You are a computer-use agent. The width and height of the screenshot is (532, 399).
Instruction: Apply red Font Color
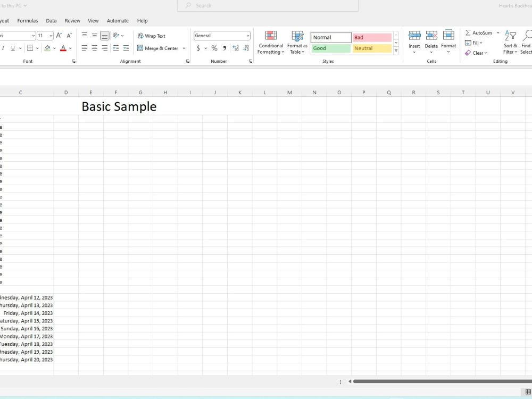tap(63, 48)
